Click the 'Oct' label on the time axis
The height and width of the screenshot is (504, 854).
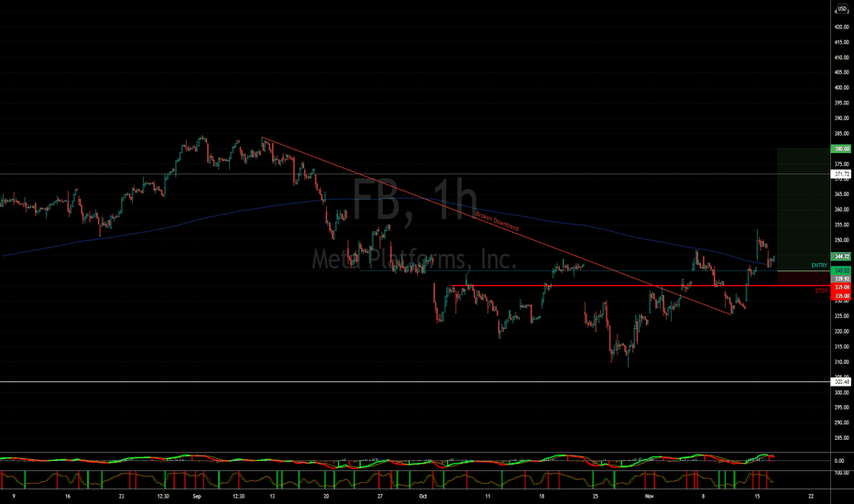click(423, 497)
